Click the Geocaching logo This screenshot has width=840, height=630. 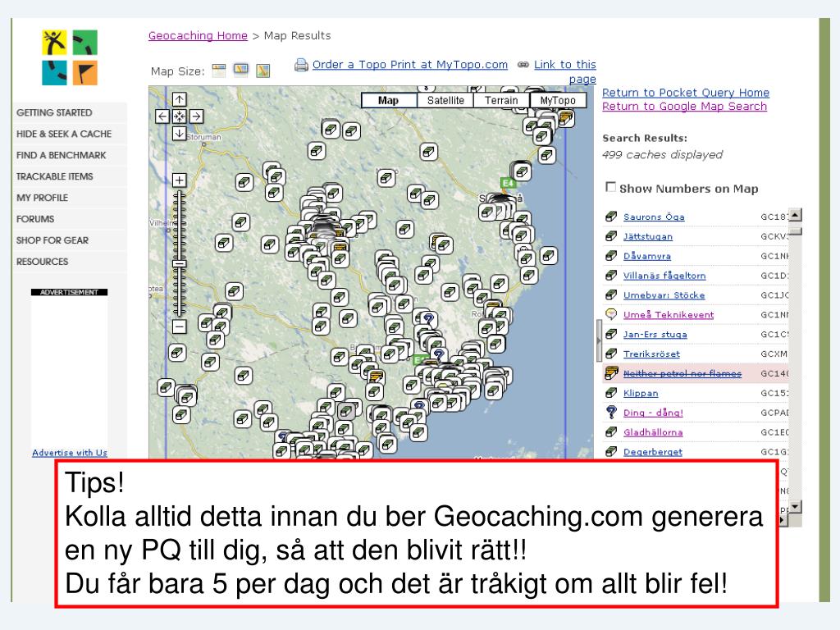pyautogui.click(x=70, y=57)
